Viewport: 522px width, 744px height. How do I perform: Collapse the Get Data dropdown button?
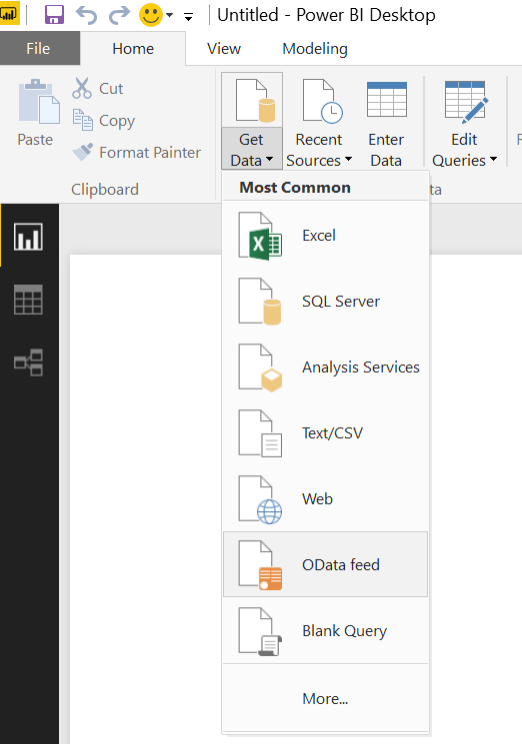(x=252, y=149)
